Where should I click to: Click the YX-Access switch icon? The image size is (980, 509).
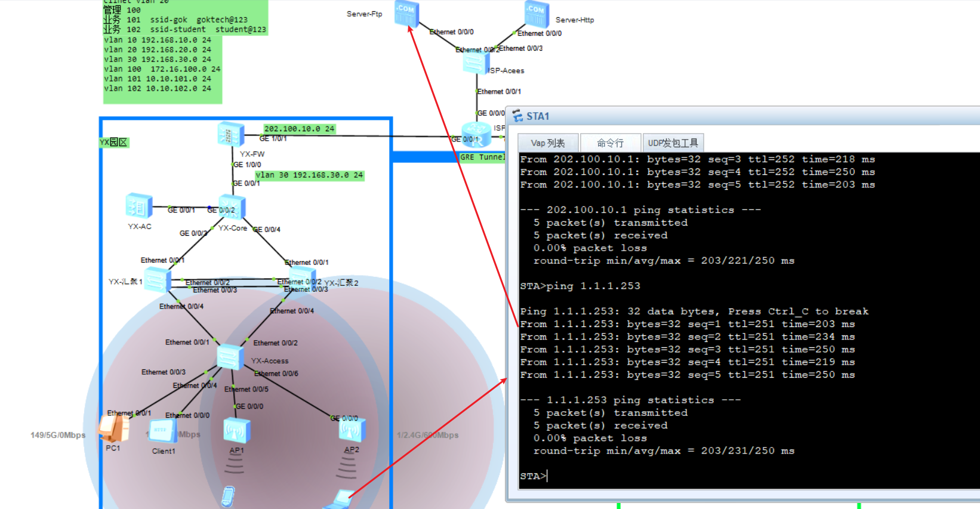[230, 357]
